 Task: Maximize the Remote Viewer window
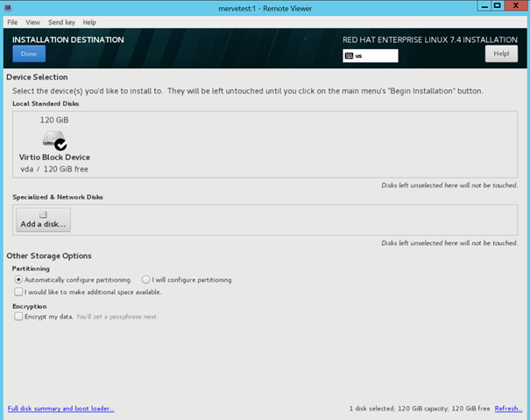[498, 6]
